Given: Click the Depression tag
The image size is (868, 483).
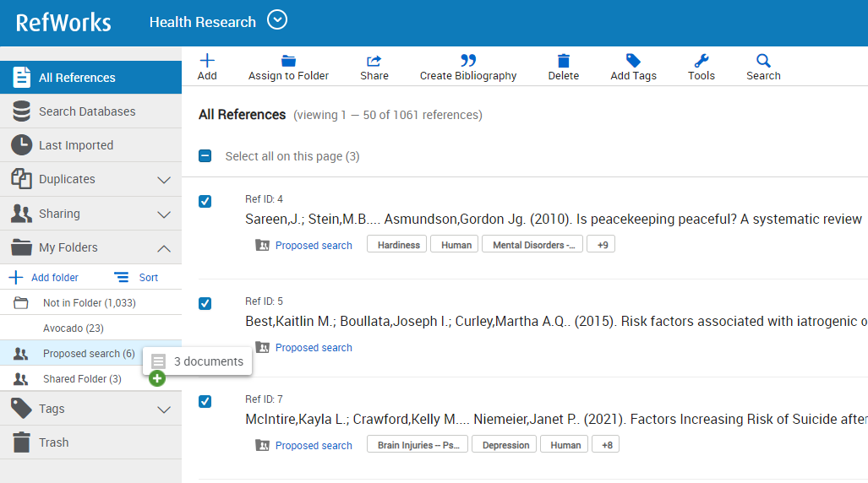Looking at the screenshot, I should pos(505,445).
